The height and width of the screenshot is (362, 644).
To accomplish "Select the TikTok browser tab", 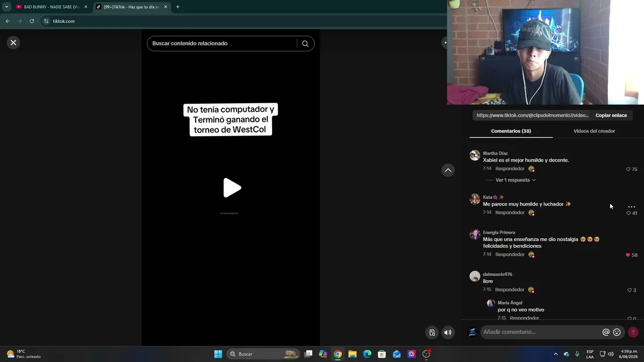I will 131,7.
